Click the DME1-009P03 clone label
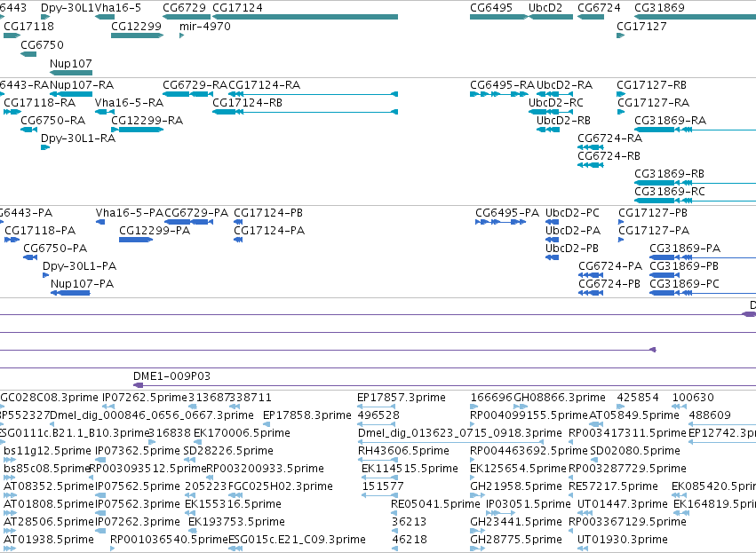The image size is (756, 553). 171,376
